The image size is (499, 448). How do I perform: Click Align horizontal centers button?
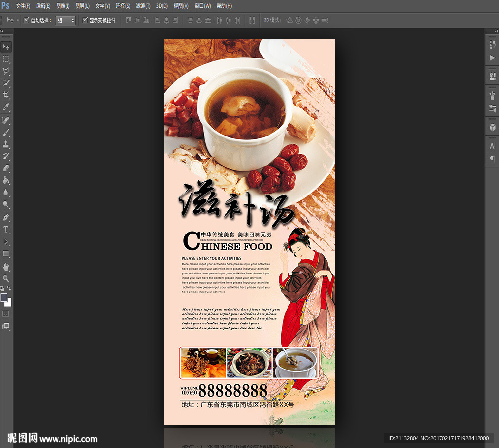167,20
